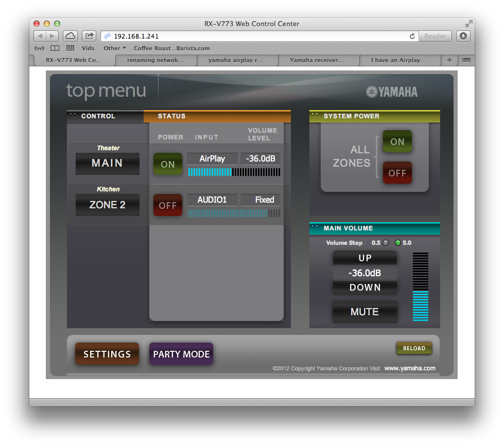The width and height of the screenshot is (504, 447).
Task: Raise volume with UP button
Action: (x=364, y=258)
